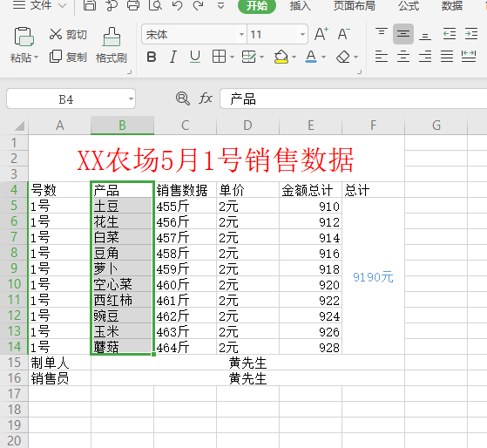
Task: Open the font settings dialog launcher
Action: (x=359, y=72)
